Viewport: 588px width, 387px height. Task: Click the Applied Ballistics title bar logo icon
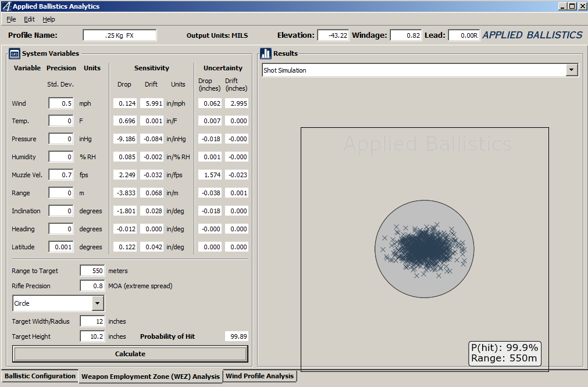click(6, 6)
